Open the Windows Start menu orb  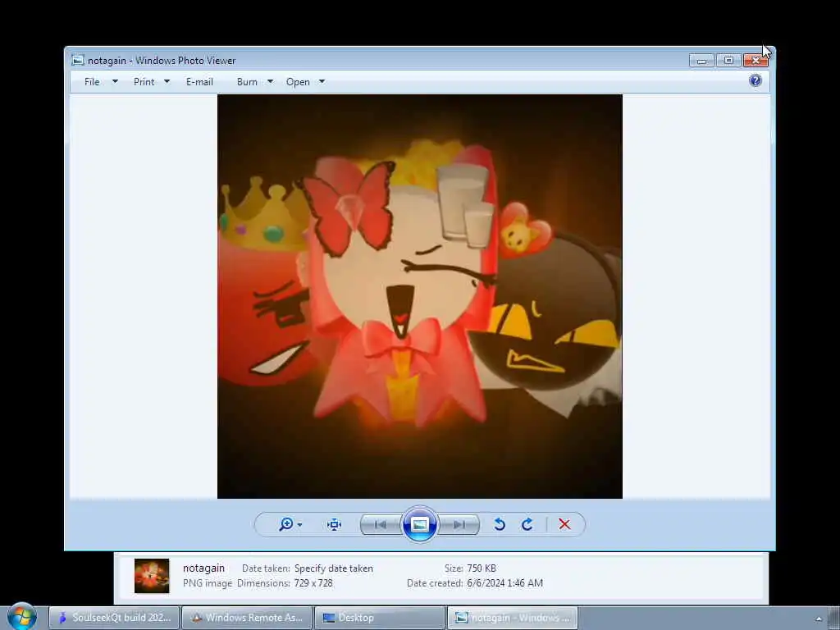pyautogui.click(x=22, y=617)
